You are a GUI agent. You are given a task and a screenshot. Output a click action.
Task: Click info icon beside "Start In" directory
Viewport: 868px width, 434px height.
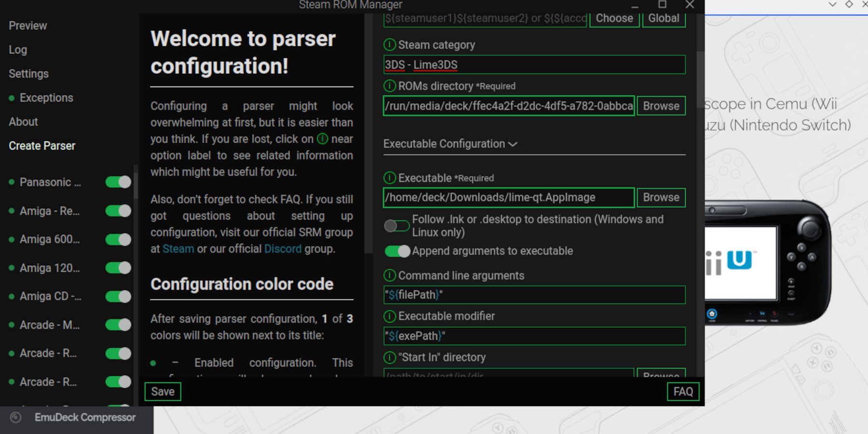pos(390,357)
